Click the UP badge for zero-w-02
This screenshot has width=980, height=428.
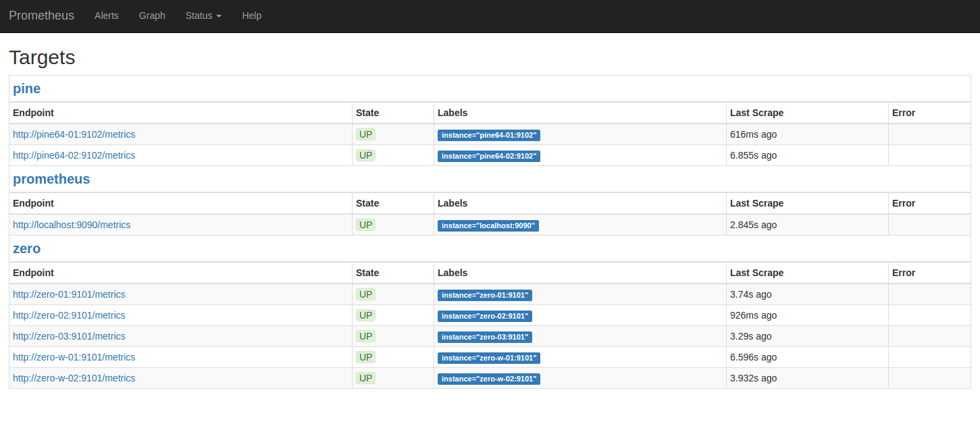pos(365,378)
